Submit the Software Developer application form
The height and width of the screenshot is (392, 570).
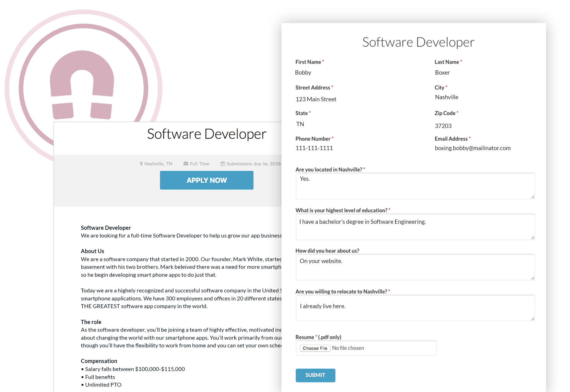point(315,375)
